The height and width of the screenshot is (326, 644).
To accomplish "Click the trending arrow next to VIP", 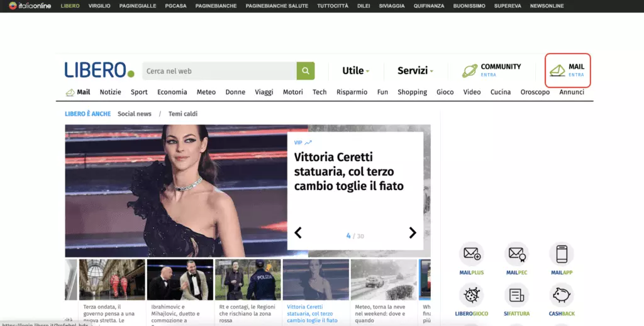I will point(308,143).
